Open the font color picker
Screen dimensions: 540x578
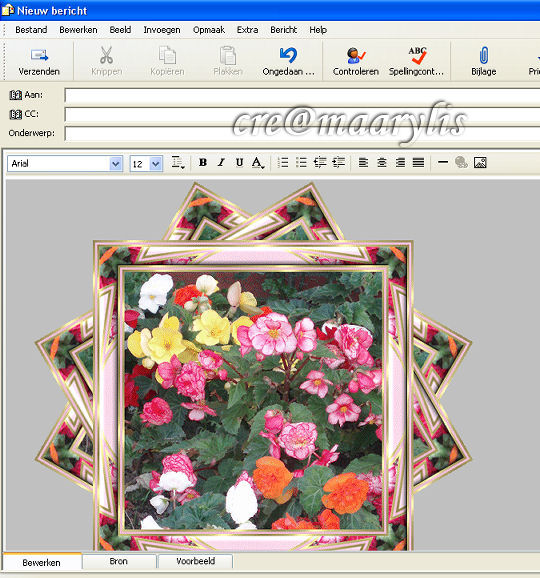coord(258,163)
